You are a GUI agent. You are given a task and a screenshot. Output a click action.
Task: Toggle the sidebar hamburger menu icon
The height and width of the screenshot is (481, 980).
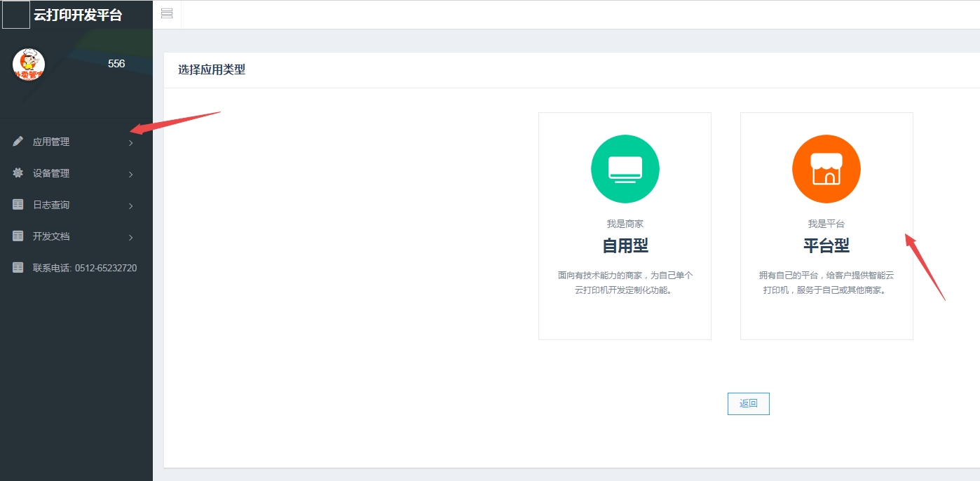click(167, 13)
